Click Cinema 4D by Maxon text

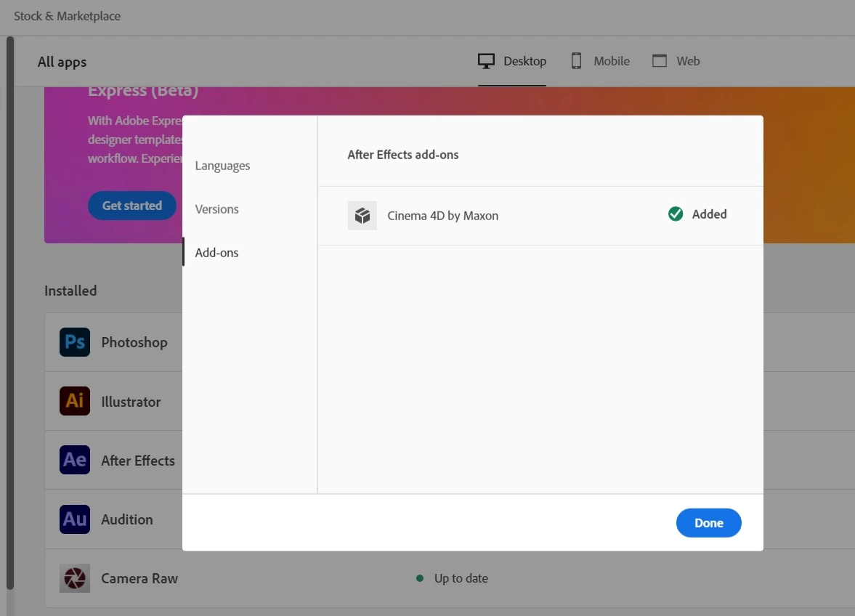click(x=443, y=216)
